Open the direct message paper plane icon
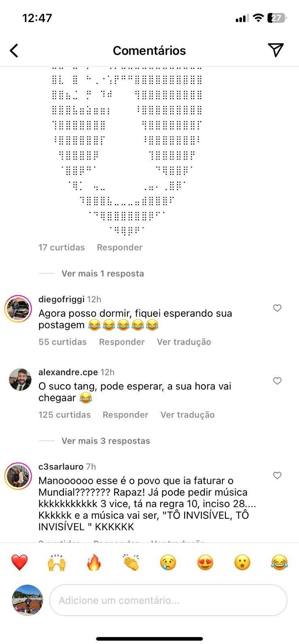This screenshot has height=644, width=299. click(276, 50)
